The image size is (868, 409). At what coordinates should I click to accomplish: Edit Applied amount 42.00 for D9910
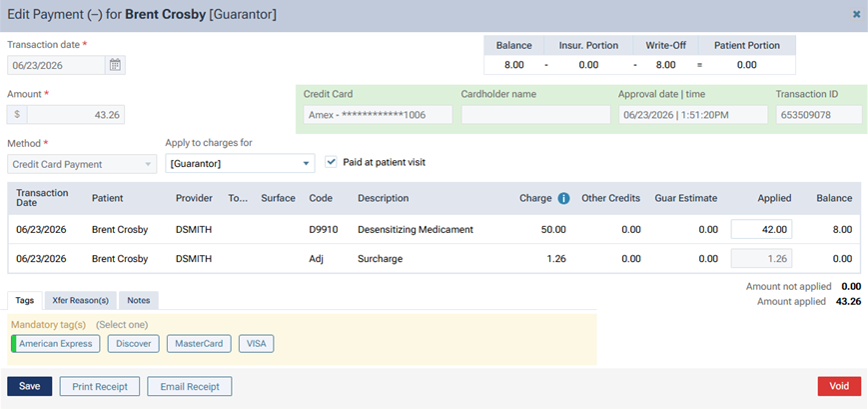761,229
